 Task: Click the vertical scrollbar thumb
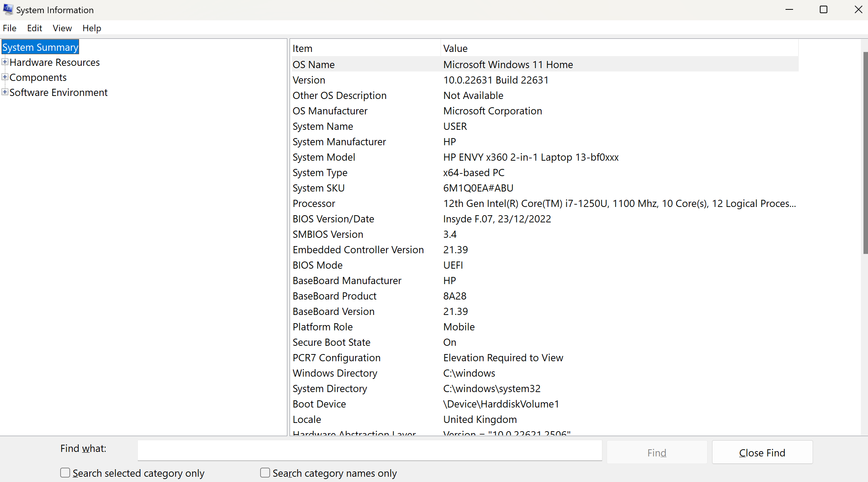[865, 152]
